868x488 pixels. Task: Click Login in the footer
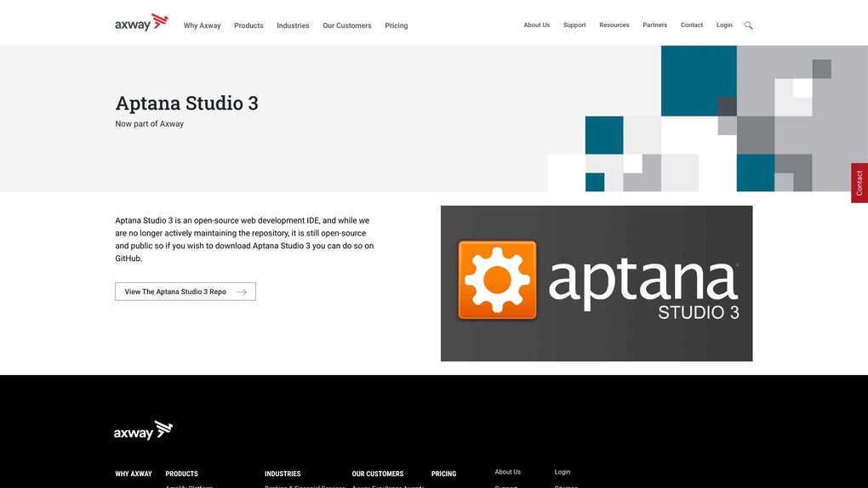coord(562,472)
